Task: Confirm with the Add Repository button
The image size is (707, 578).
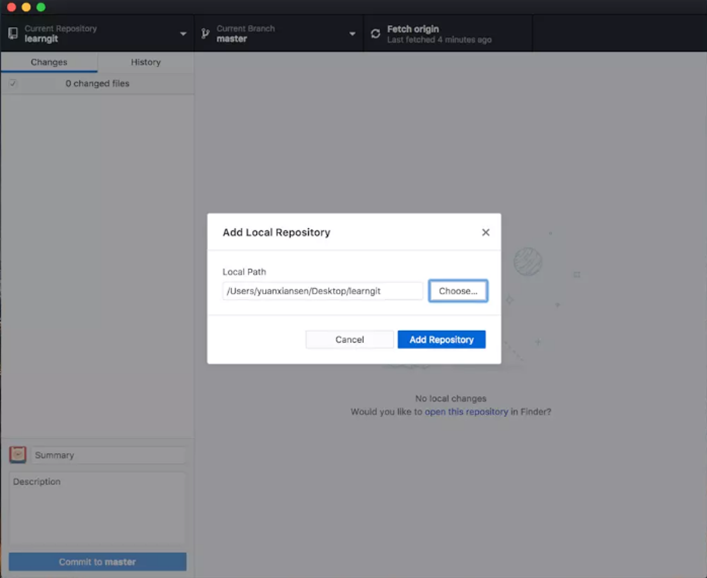Action: click(441, 339)
